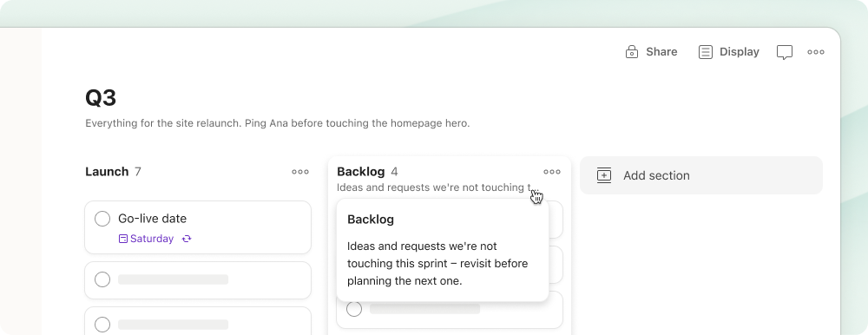Edit the project description about site relaunch
The height and width of the screenshot is (335, 868).
coord(278,123)
